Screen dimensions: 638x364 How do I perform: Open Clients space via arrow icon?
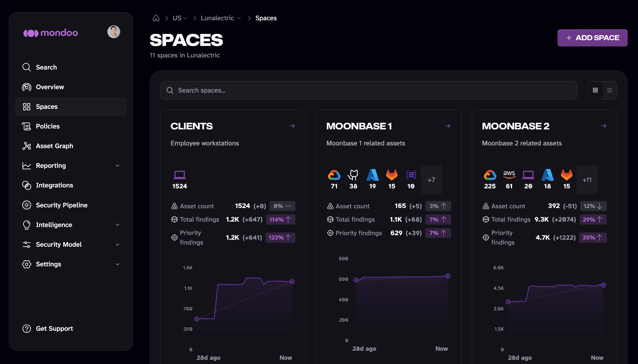point(292,126)
